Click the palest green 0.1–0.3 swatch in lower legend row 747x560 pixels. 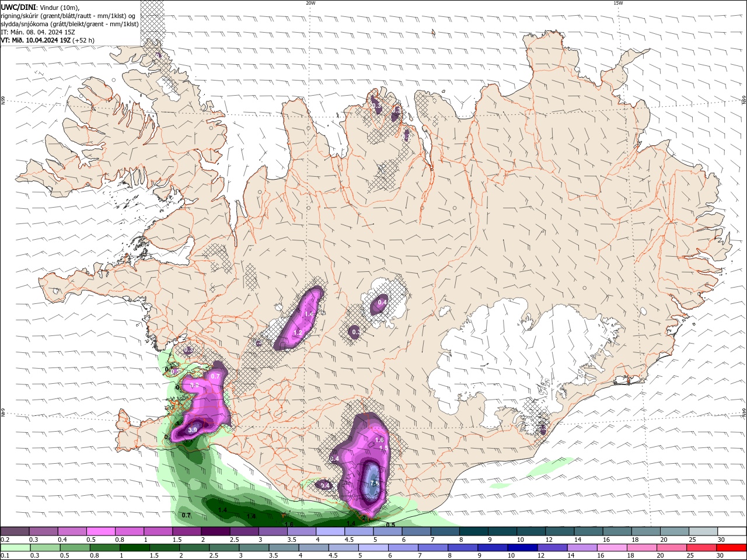(x=16, y=548)
